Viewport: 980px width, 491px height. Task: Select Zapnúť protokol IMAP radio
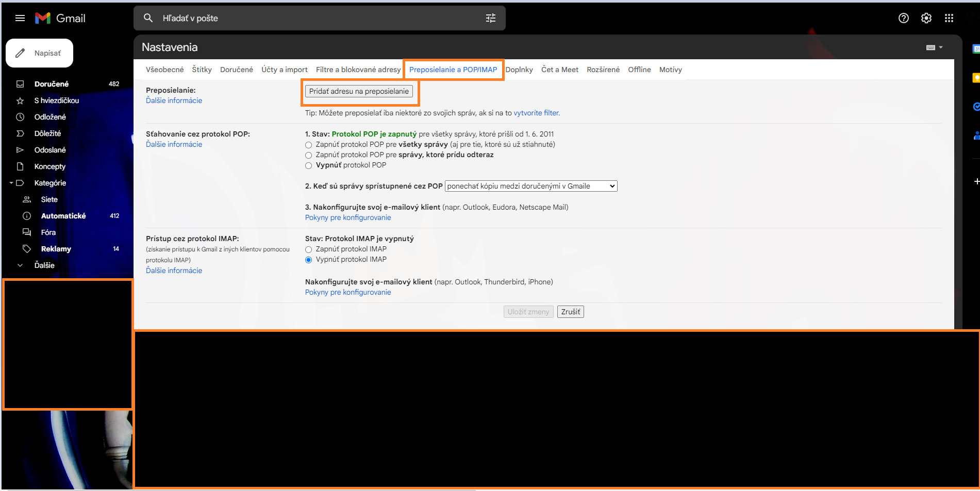click(x=309, y=249)
